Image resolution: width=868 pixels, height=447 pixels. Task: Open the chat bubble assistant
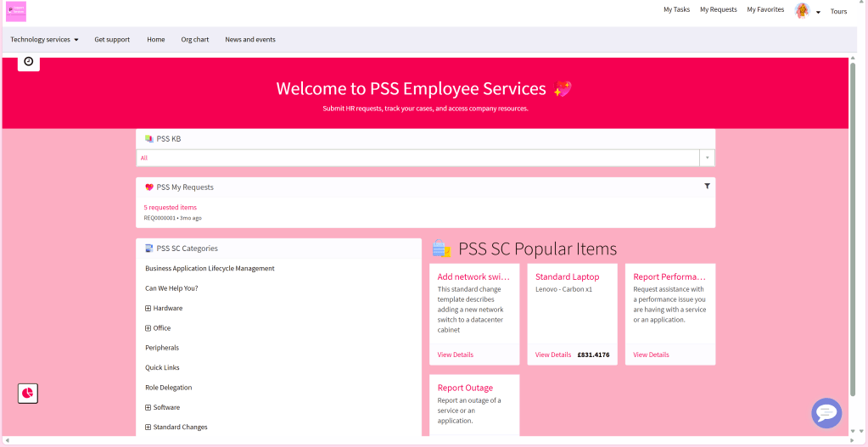(x=826, y=413)
